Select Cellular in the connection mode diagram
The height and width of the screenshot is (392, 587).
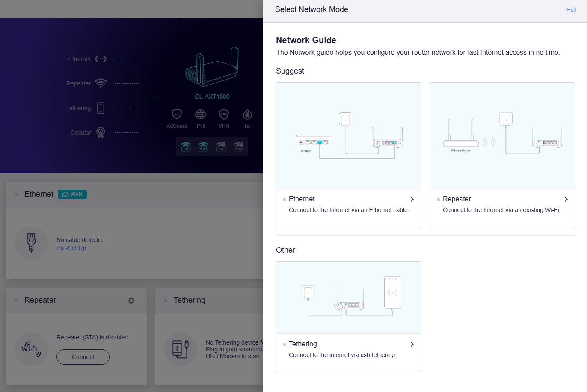(x=100, y=133)
